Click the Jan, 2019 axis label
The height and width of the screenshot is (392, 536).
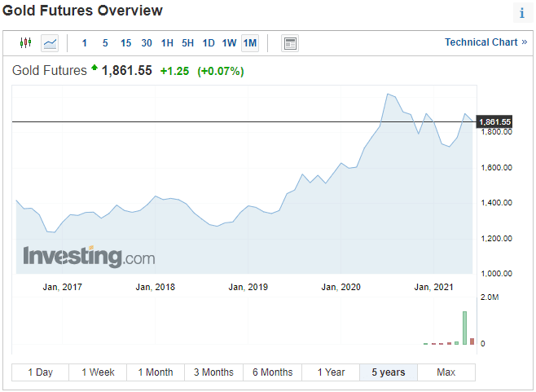coord(248,287)
